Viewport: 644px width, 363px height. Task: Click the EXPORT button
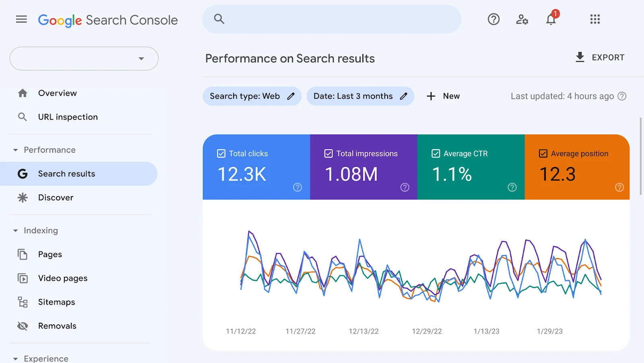click(x=600, y=57)
